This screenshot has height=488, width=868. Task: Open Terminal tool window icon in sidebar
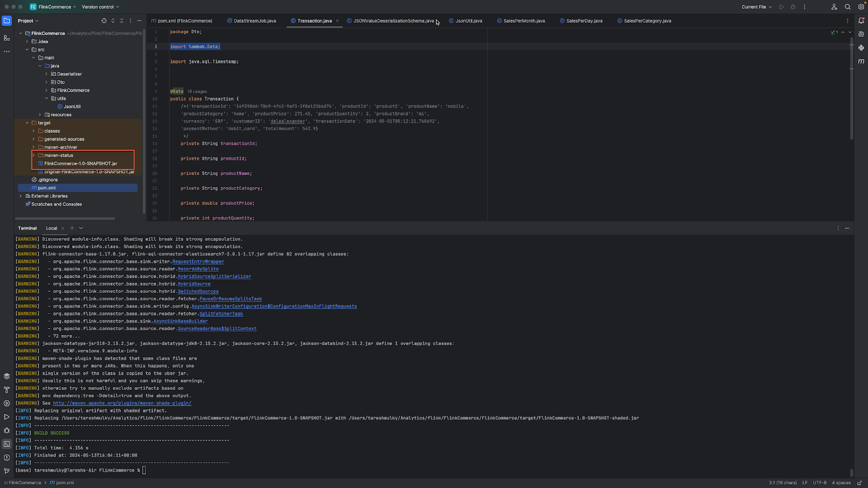pyautogui.click(x=7, y=444)
